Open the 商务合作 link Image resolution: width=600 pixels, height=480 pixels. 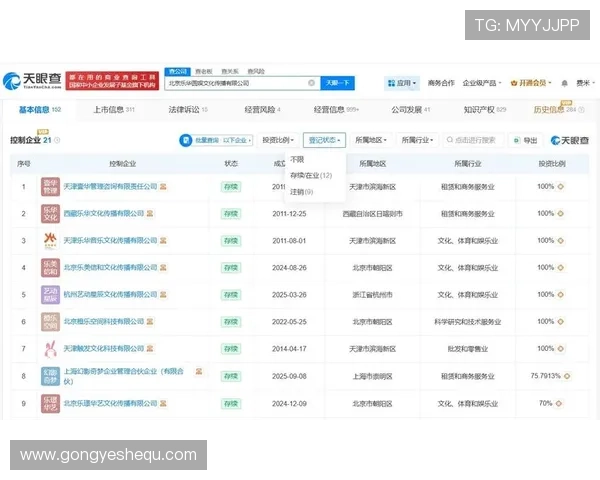click(x=441, y=83)
